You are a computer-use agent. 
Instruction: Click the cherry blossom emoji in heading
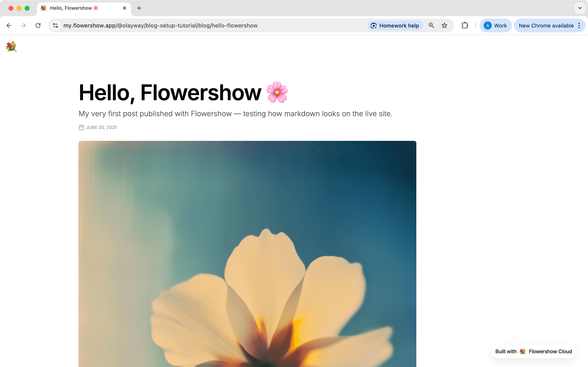coord(277,92)
